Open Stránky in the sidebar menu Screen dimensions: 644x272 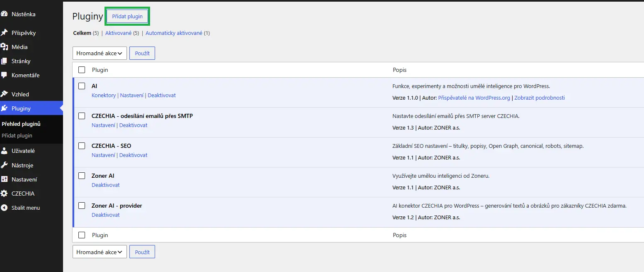click(x=32, y=61)
